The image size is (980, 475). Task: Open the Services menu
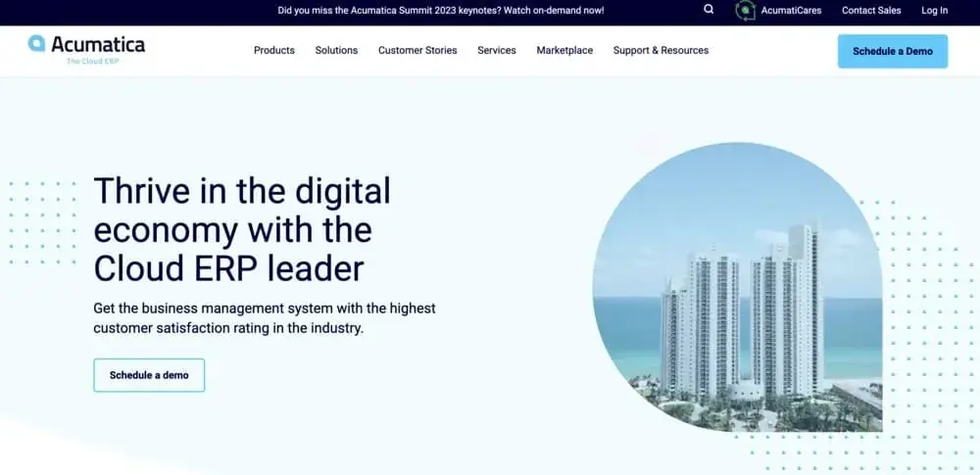pos(497,51)
